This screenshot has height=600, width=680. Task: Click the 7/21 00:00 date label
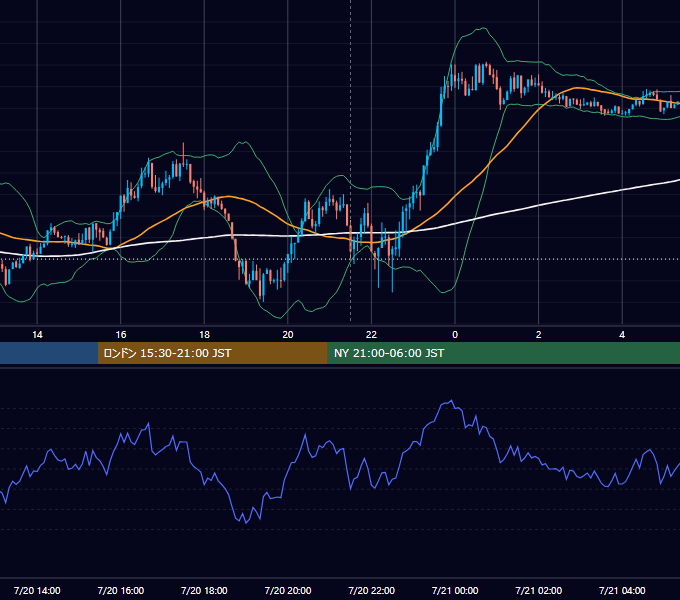tap(455, 590)
